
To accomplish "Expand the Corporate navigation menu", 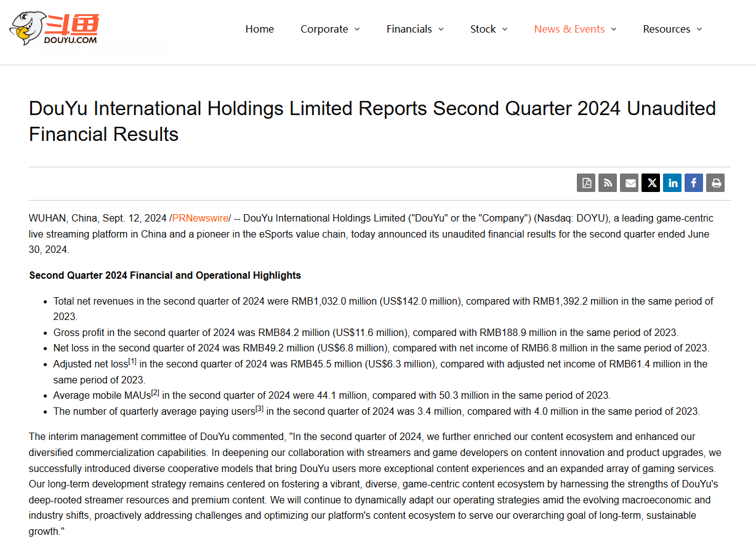I will pos(331,29).
